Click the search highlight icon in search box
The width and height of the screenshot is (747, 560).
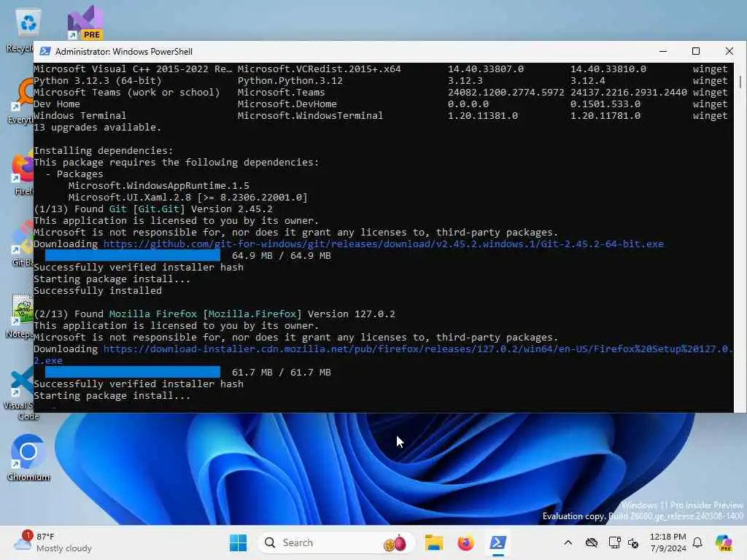point(395,542)
